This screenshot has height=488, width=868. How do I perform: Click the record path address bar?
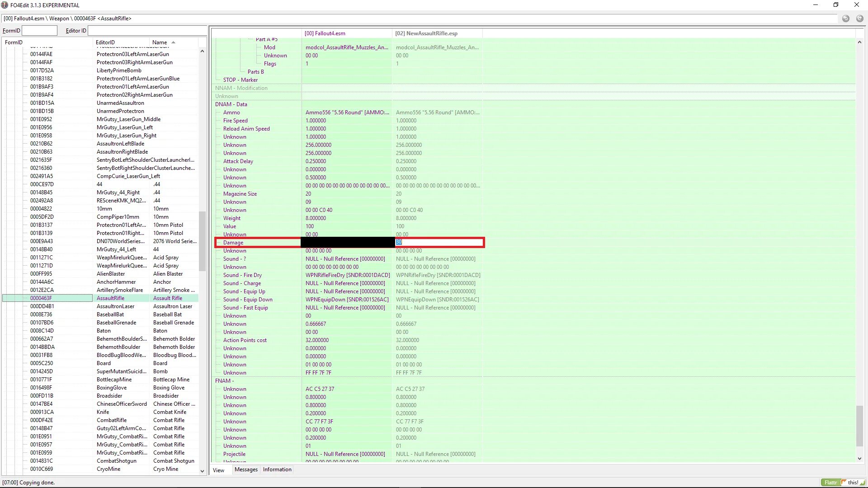click(420, 19)
